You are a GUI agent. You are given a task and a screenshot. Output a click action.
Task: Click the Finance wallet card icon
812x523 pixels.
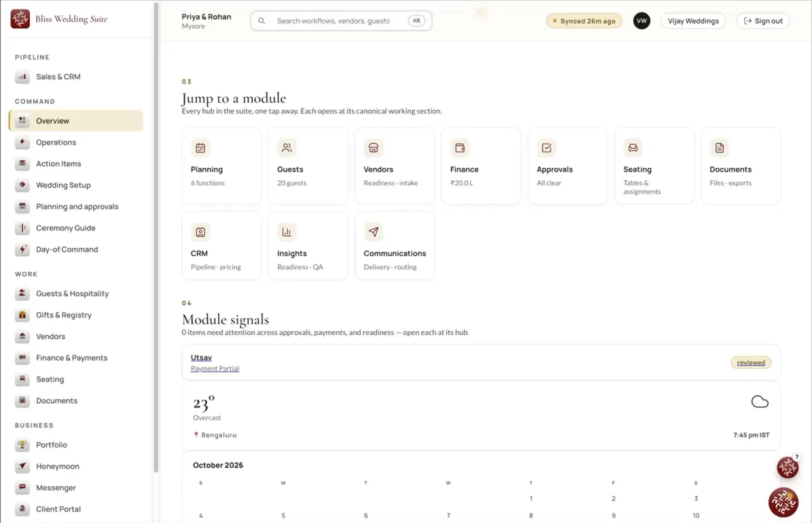point(460,148)
